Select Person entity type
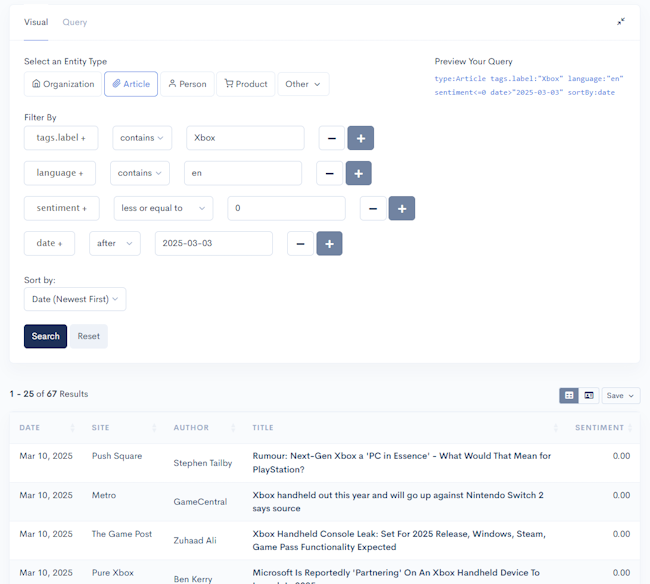The image size is (650, 584). click(x=187, y=84)
